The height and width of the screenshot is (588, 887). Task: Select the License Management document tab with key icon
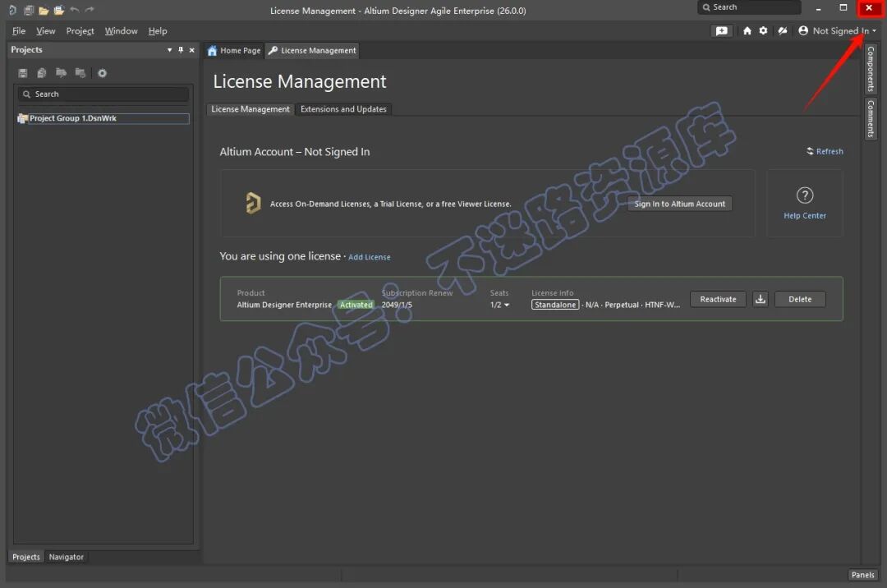coord(312,50)
